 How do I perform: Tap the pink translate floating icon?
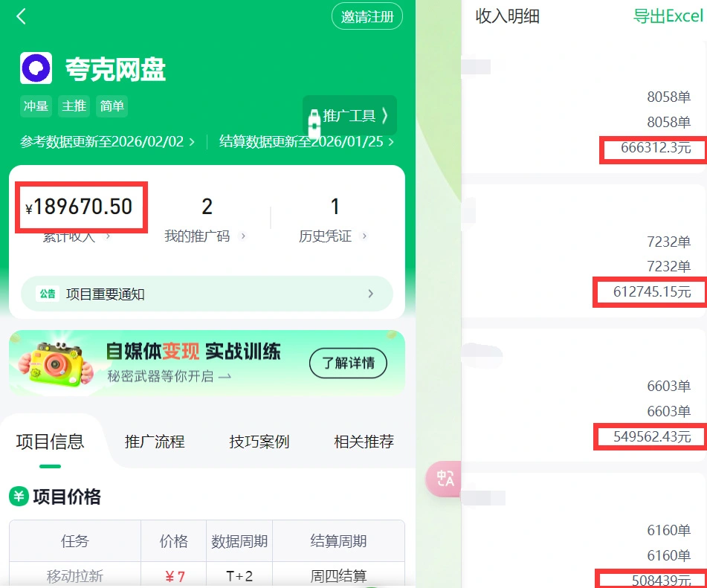(444, 479)
